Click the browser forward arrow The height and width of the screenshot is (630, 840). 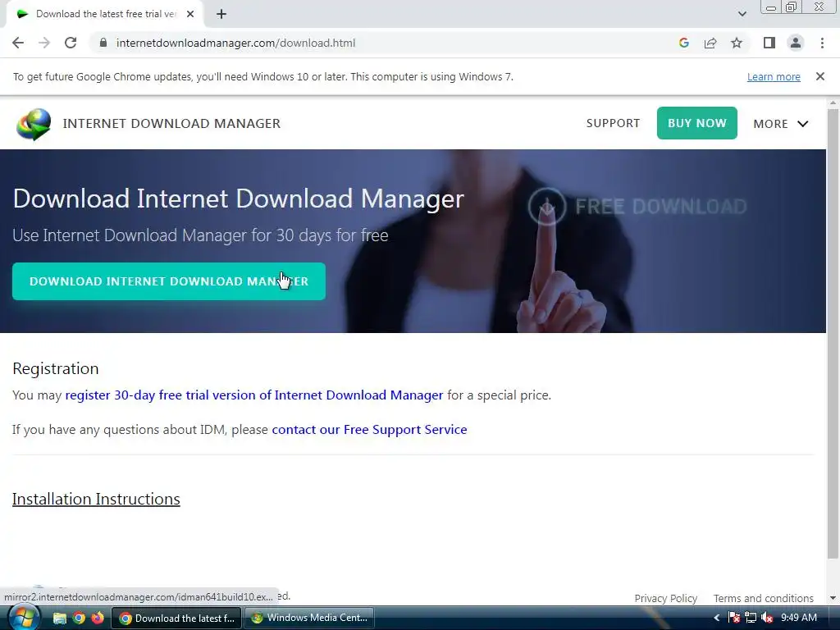point(44,43)
